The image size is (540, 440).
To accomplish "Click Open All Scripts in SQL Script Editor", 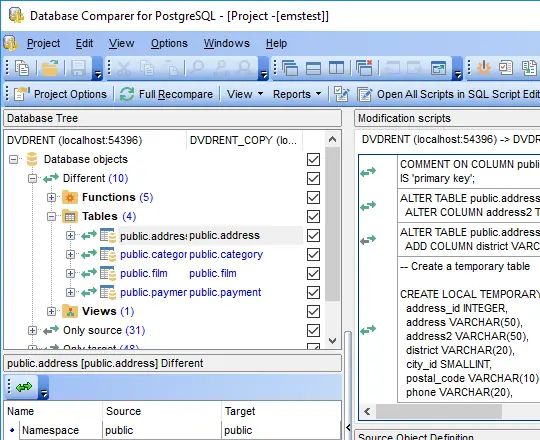I will pyautogui.click(x=448, y=94).
